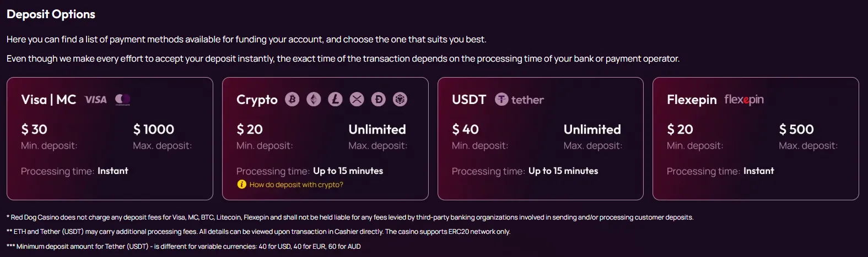Select the Visa | MC card heading
This screenshot has height=257, width=868.
[48, 100]
